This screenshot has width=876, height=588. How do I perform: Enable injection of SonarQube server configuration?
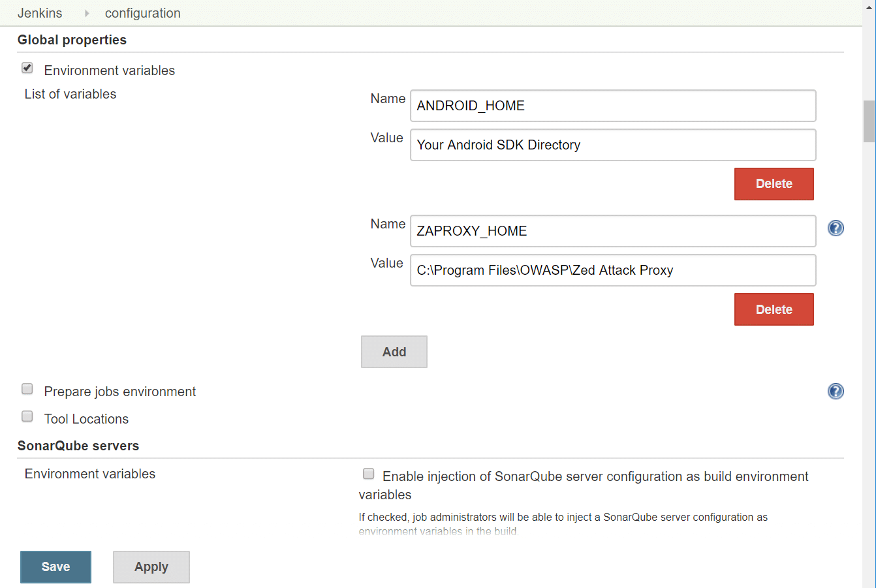(369, 474)
